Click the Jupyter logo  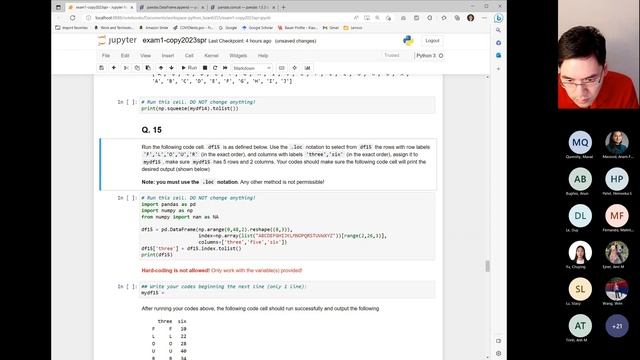pos(118,40)
